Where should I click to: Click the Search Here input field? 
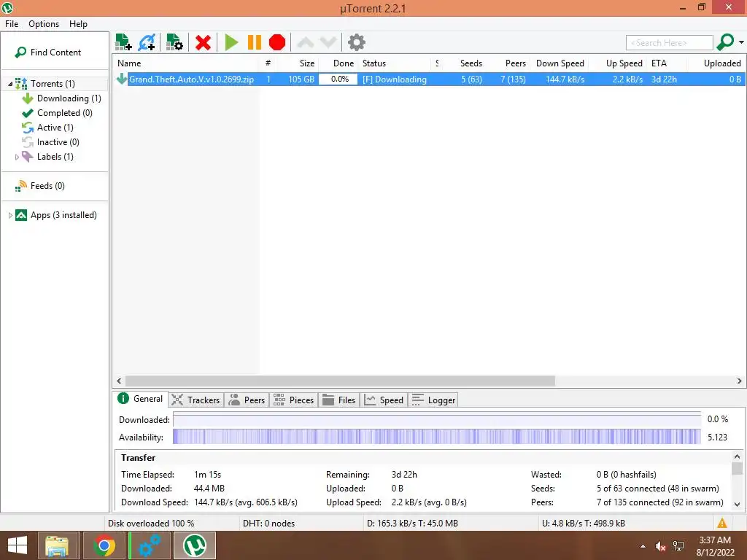(670, 43)
